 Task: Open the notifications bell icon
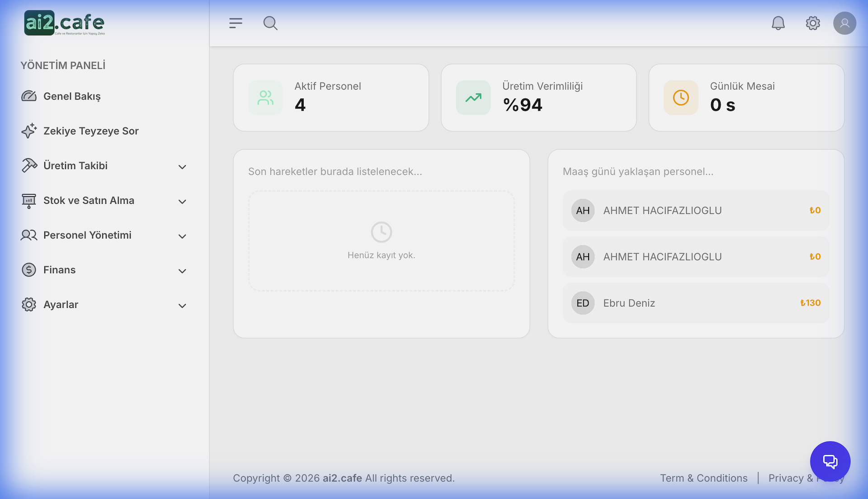pos(778,23)
